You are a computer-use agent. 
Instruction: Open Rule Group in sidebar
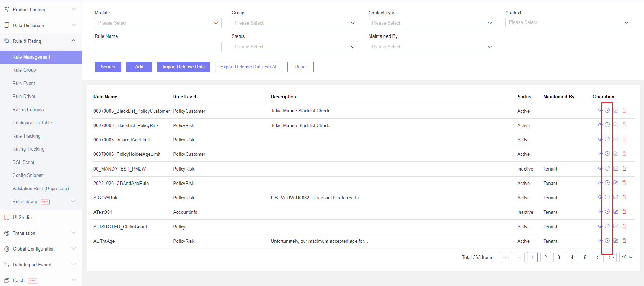click(24, 70)
